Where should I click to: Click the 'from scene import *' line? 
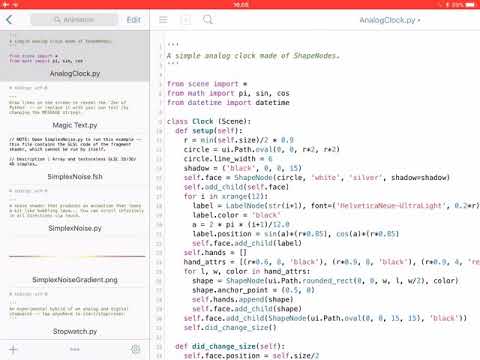[207, 84]
